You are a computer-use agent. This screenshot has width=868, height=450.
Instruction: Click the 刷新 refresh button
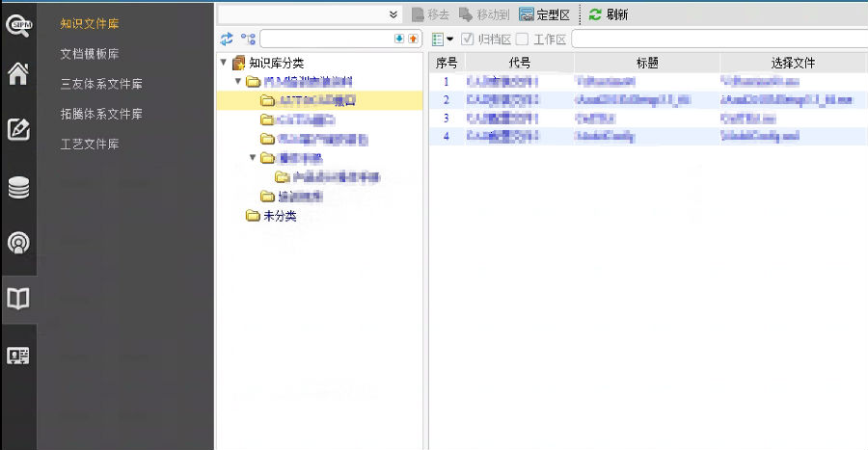tap(609, 14)
